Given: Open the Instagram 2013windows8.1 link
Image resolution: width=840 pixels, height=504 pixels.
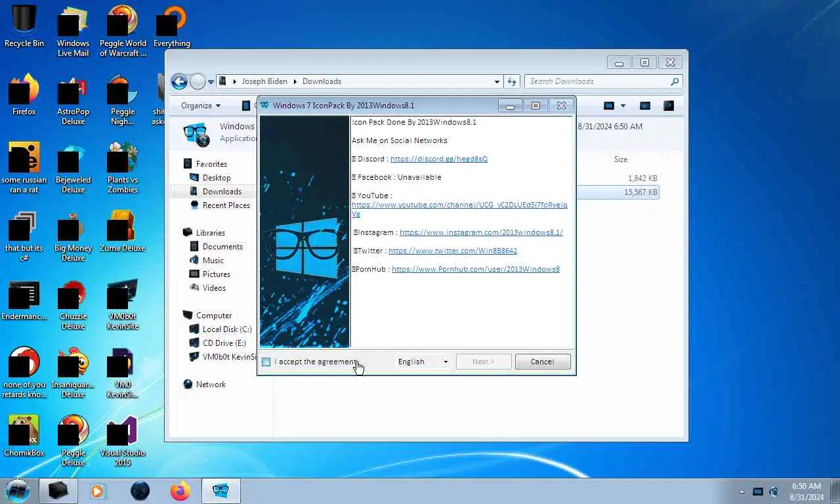Looking at the screenshot, I should click(481, 232).
